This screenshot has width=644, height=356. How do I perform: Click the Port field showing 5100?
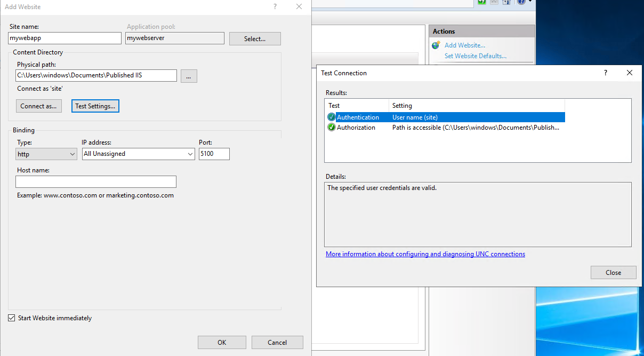pyautogui.click(x=214, y=154)
